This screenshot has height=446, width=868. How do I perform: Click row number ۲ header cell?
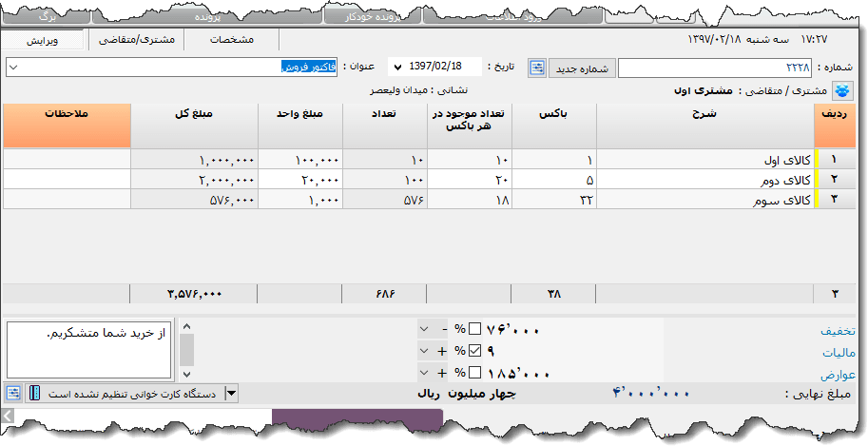click(834, 180)
